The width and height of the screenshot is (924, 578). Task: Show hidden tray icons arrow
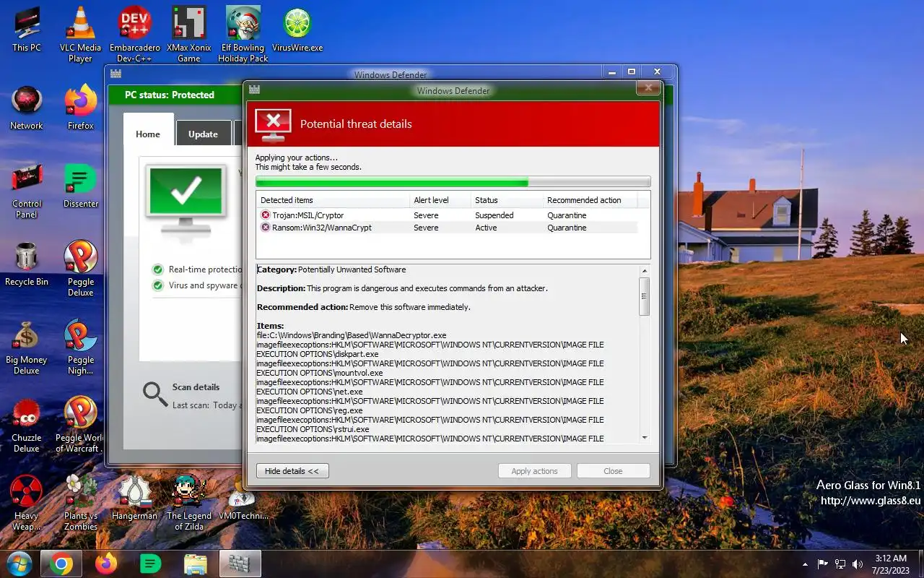(805, 564)
